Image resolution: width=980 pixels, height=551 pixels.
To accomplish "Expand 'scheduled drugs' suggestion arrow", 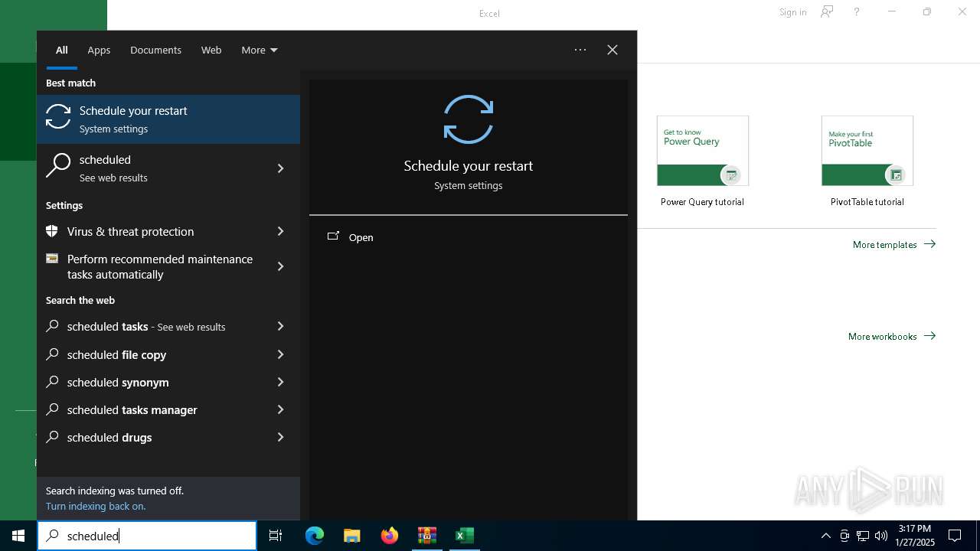I will 280,437.
